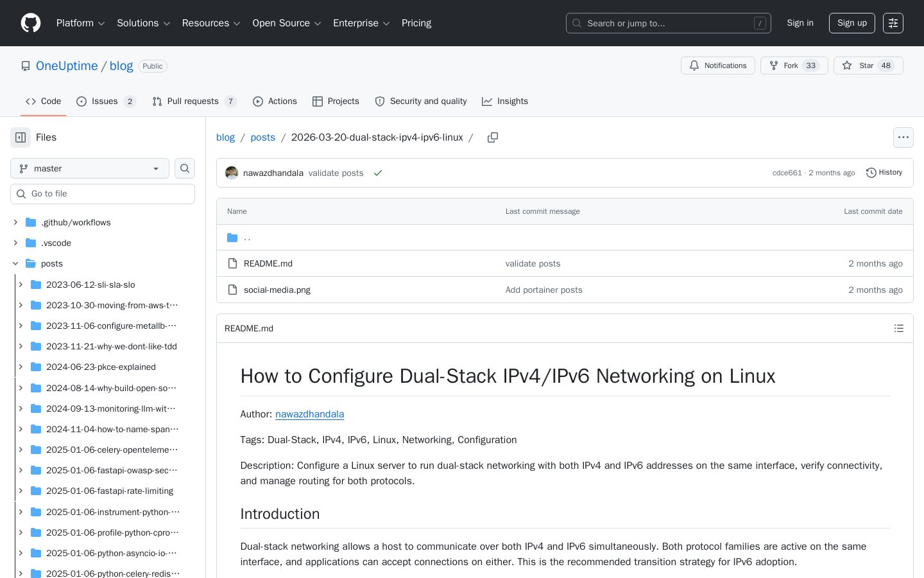Open social-media.png in the file table
Image resolution: width=924 pixels, height=578 pixels.
tap(277, 290)
